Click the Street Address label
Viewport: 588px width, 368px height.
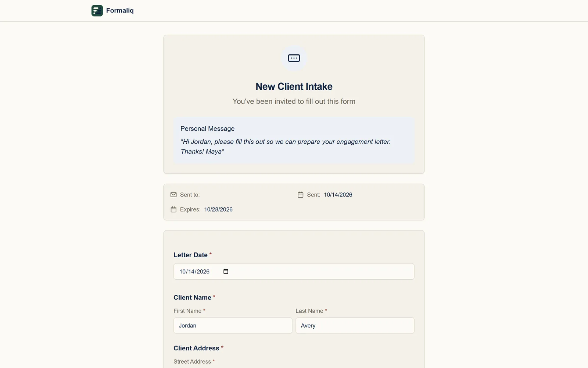192,362
